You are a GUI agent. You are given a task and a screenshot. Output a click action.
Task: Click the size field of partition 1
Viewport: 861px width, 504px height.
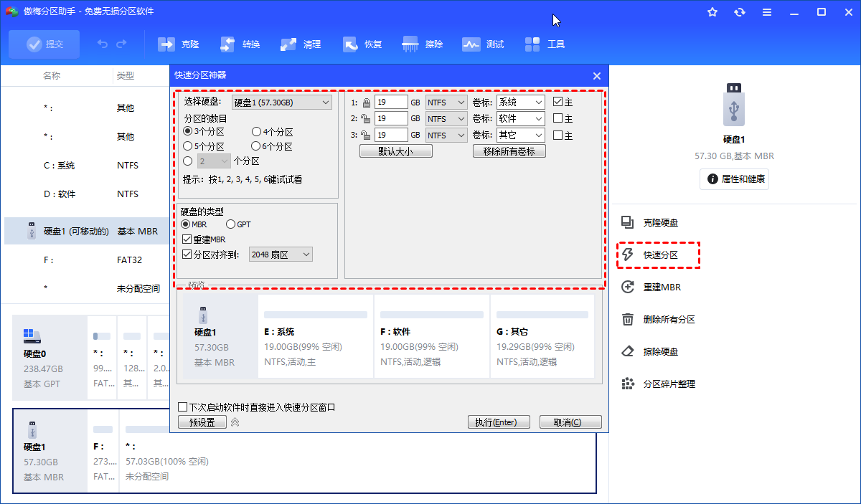pyautogui.click(x=391, y=103)
